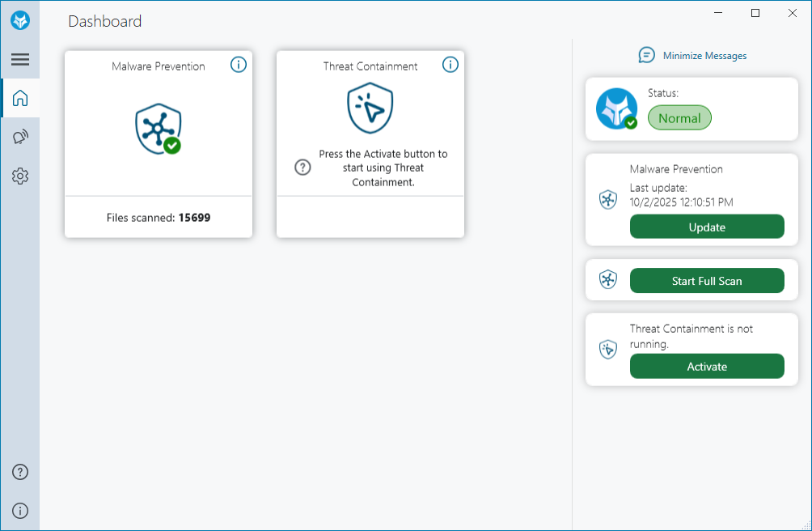812x531 pixels.
Task: Click the status wolf avatar icon
Action: pyautogui.click(x=616, y=109)
